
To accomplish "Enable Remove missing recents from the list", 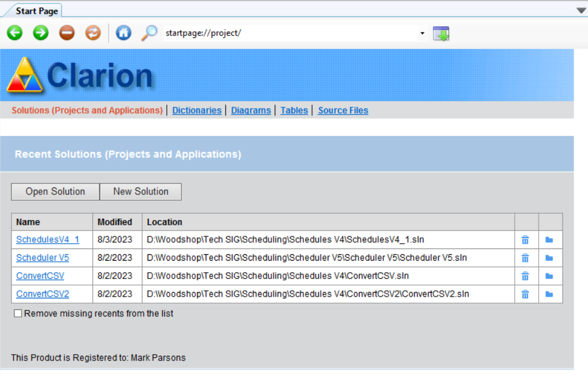I will [18, 313].
